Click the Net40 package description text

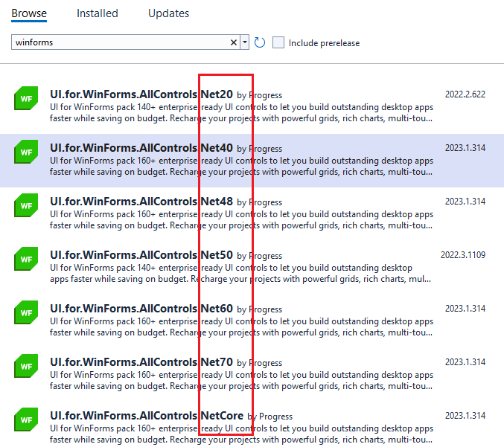pyautogui.click(x=241, y=167)
